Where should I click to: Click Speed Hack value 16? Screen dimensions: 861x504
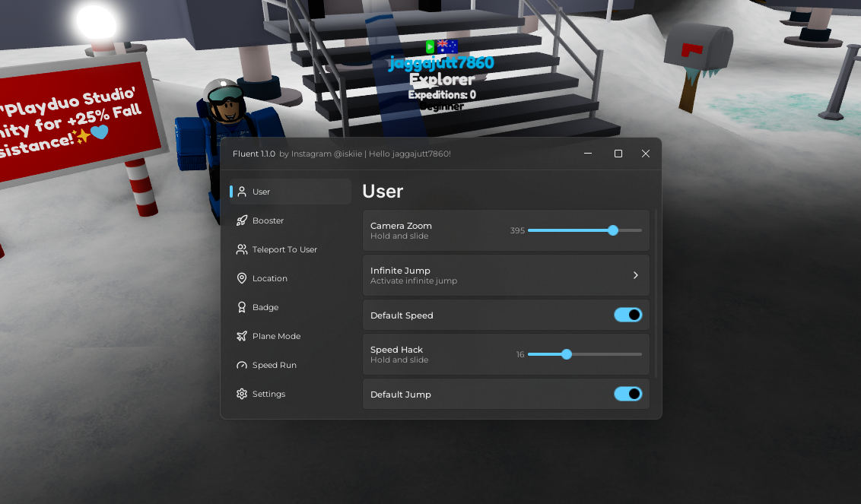click(520, 354)
